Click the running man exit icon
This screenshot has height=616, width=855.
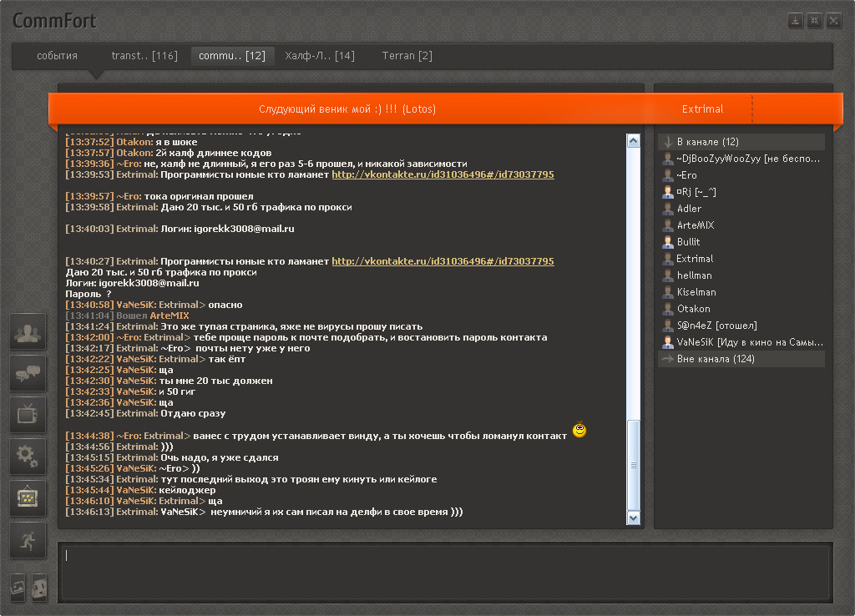click(28, 539)
